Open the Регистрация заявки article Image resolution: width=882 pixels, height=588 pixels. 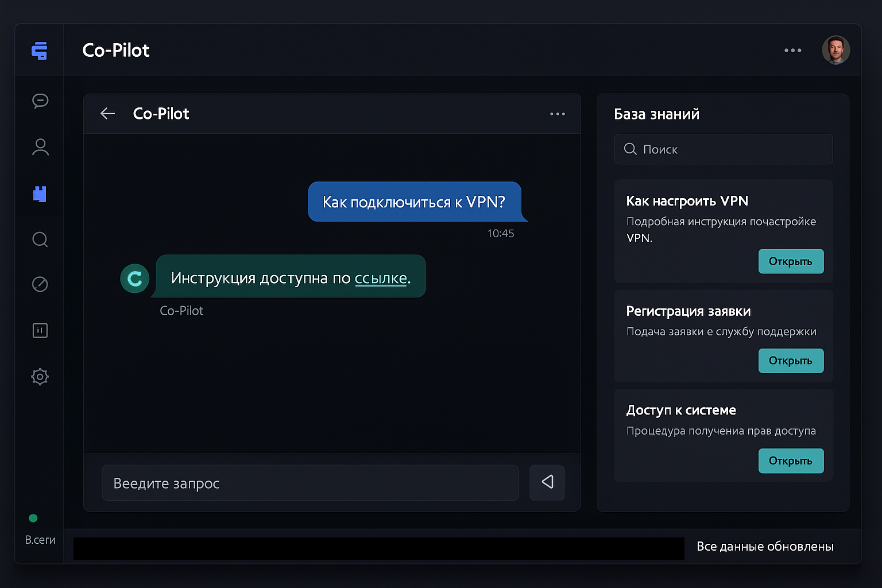[791, 361]
